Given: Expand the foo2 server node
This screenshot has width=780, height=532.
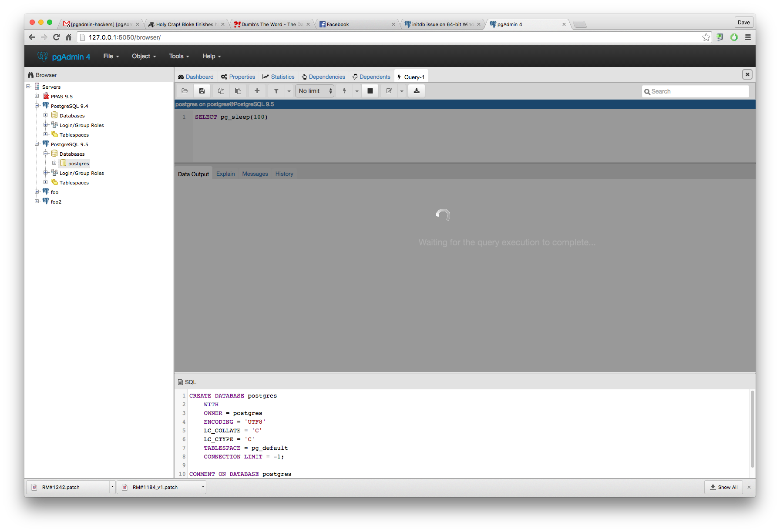Looking at the screenshot, I should tap(37, 201).
